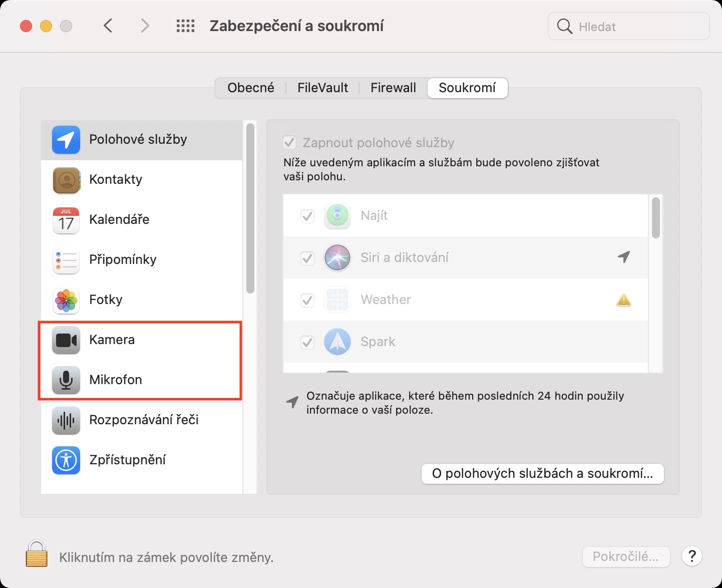Select the Kamera icon in sidebar
722x588 pixels.
(66, 340)
